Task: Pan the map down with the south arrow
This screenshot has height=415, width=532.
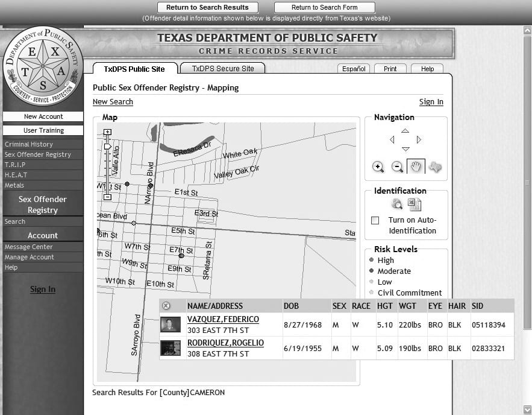Action: [405, 149]
